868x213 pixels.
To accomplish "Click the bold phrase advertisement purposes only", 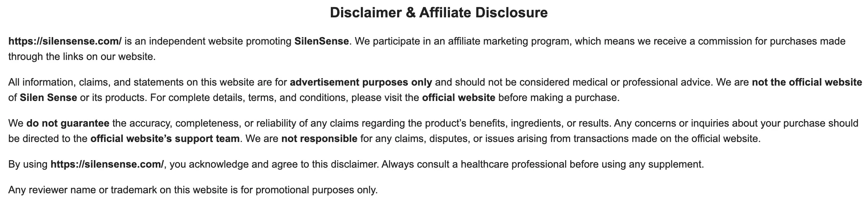I will coord(361,82).
